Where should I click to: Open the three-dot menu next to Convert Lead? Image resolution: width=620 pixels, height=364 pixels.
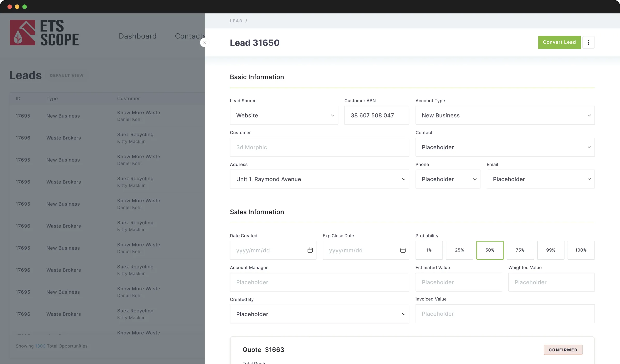(x=589, y=42)
